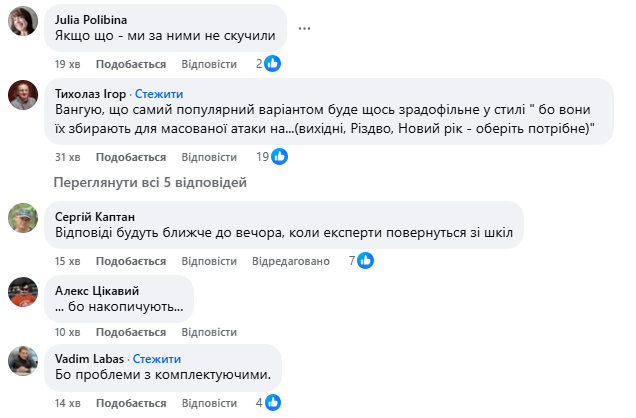Open Сергій Каптан's profile avatar
Viewport: 636px width, 418px height.
pos(24,217)
